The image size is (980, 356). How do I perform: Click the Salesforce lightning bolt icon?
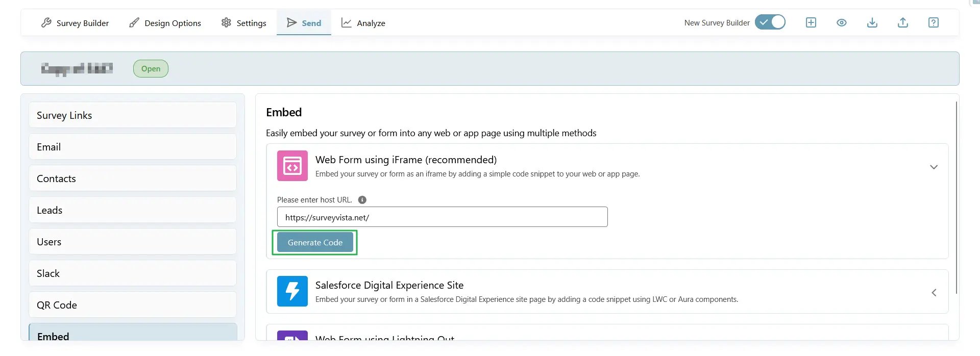coord(292,291)
